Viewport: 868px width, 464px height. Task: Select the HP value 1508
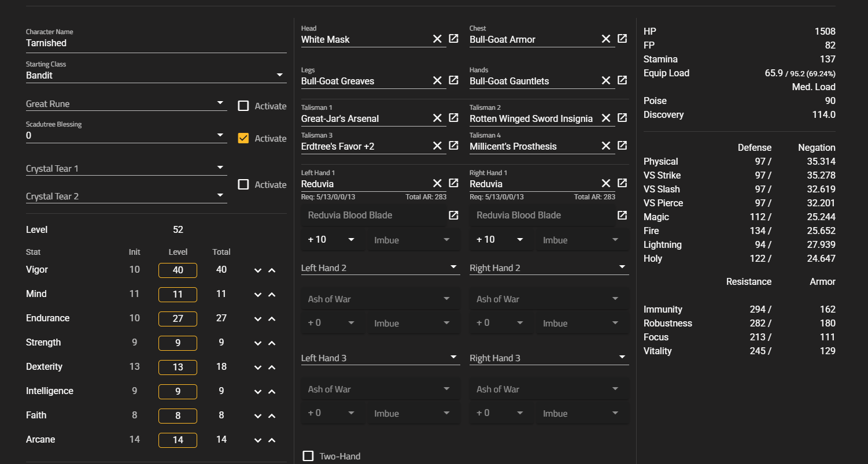point(825,31)
